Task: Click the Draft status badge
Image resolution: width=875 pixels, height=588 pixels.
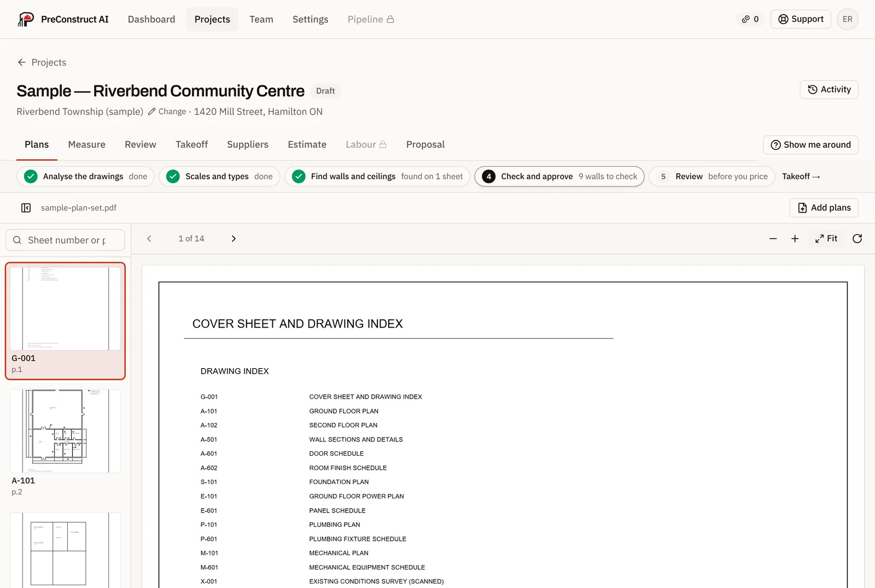Action: tap(325, 91)
